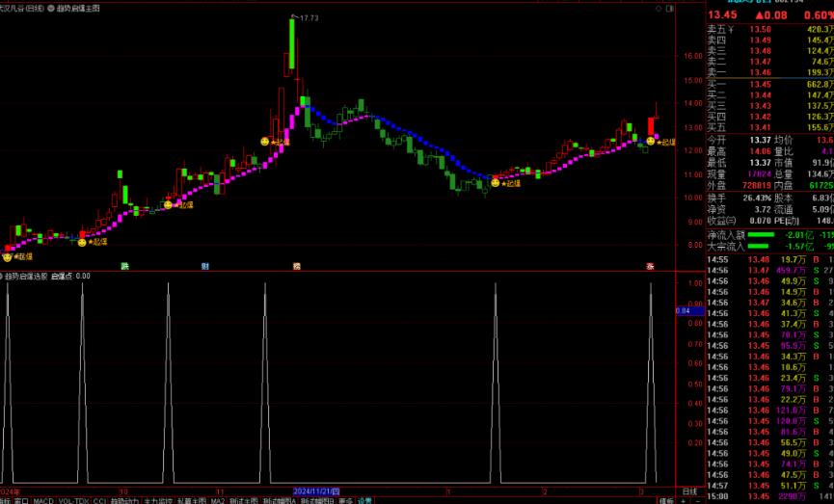Click the 买一 price 13.45
The image size is (834, 504).
[760, 85]
